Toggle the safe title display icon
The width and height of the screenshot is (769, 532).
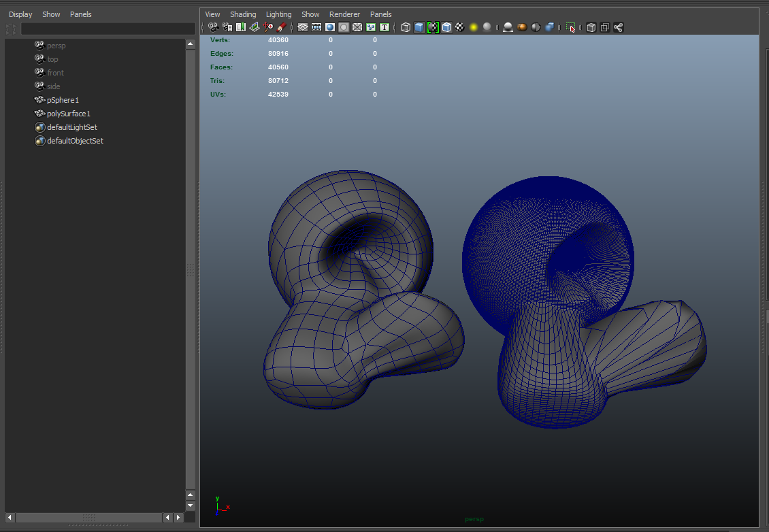pyautogui.click(x=385, y=28)
